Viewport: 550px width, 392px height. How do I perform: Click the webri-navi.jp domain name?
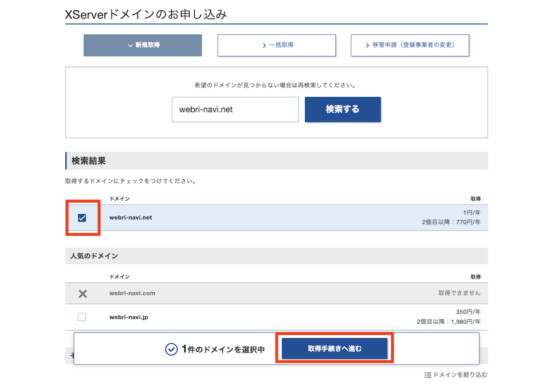point(129,317)
